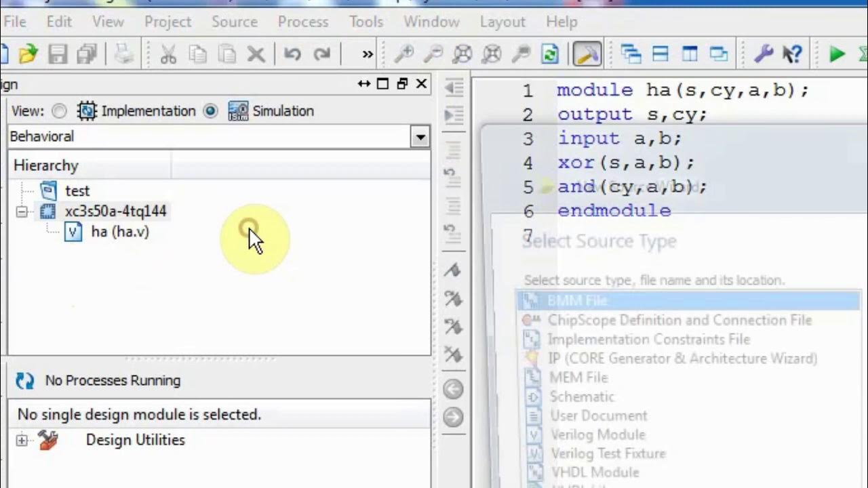Click the Copy icon in toolbar
The image size is (868, 488).
[x=198, y=54]
